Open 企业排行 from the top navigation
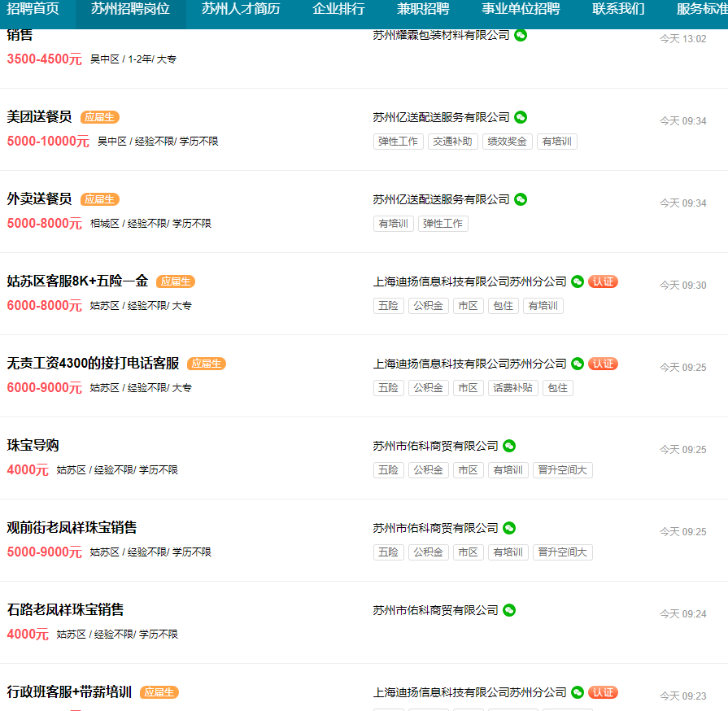Image resolution: width=728 pixels, height=711 pixels. coord(338,10)
